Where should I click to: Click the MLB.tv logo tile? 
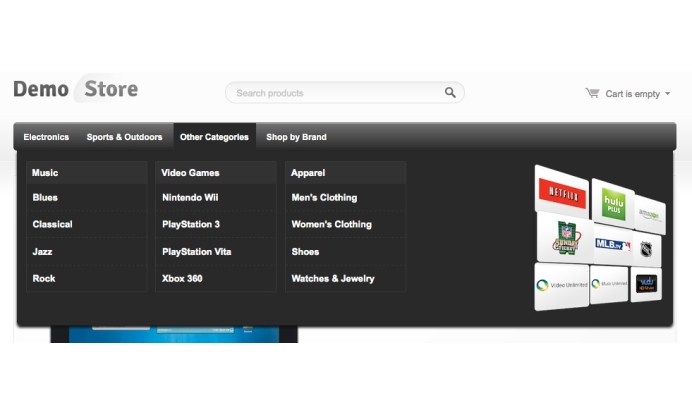[613, 244]
